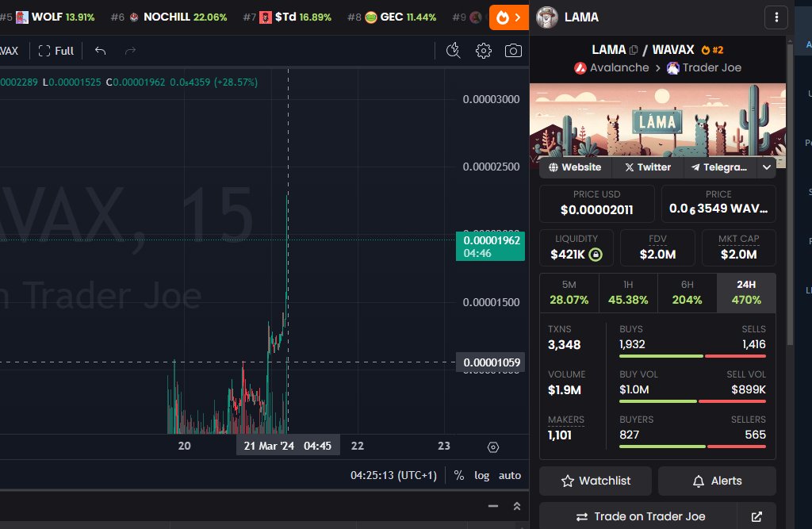
Task: Open the LAMA Website link
Action: click(576, 167)
